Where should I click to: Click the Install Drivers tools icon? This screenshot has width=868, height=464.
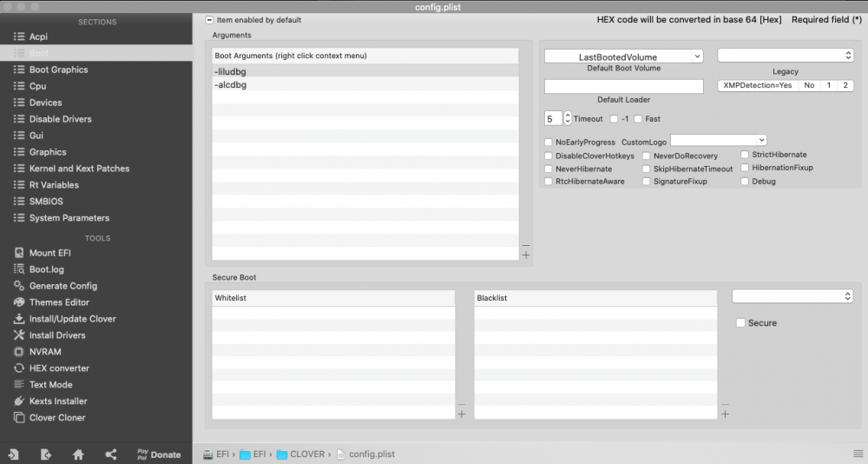click(x=19, y=335)
